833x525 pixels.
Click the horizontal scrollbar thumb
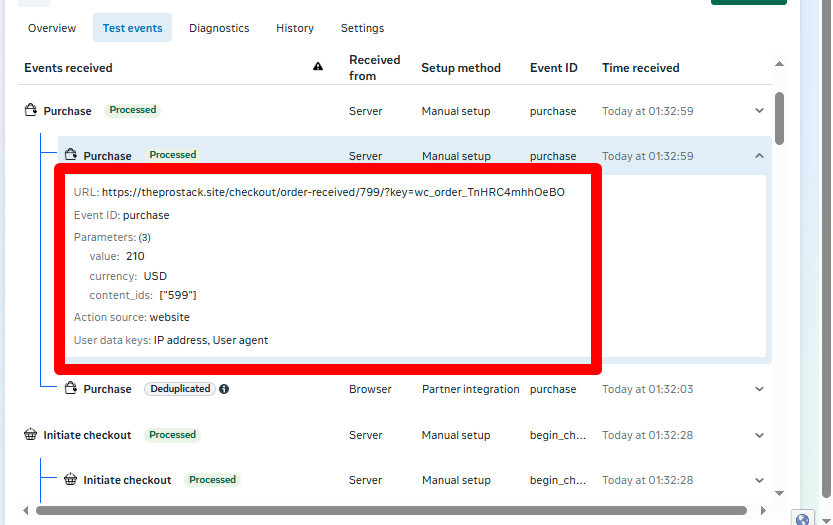click(x=391, y=510)
